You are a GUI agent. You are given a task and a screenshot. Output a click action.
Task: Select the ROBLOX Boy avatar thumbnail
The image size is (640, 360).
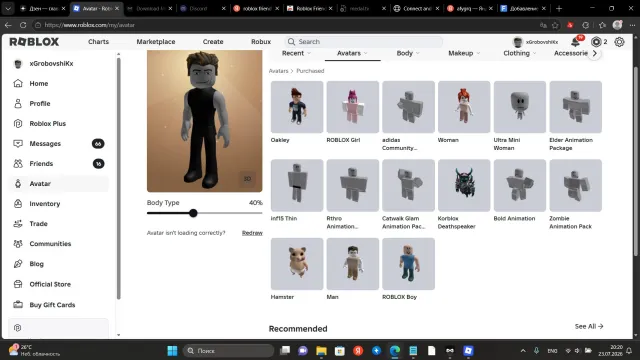pos(408,264)
